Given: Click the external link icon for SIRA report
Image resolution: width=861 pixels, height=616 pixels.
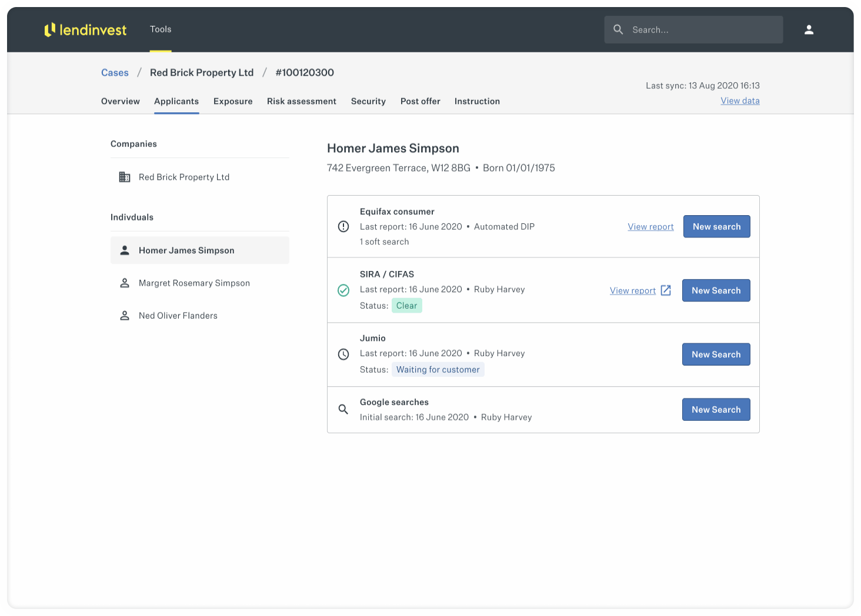Looking at the screenshot, I should (x=666, y=290).
